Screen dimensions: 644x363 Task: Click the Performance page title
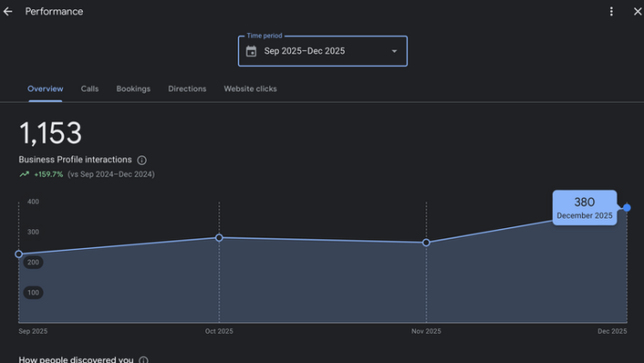click(x=54, y=12)
